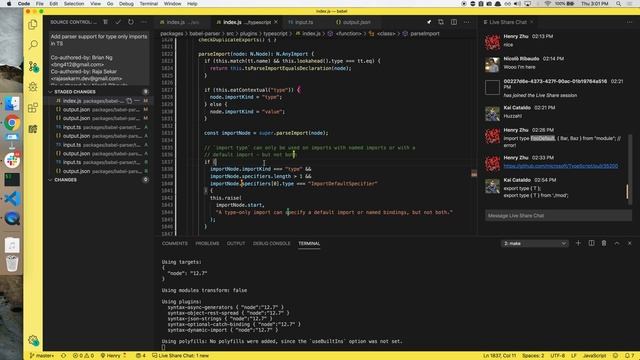Open the GitHub link in Henry Zhu's message
This screenshot has height=360, width=640.
[x=560, y=166]
